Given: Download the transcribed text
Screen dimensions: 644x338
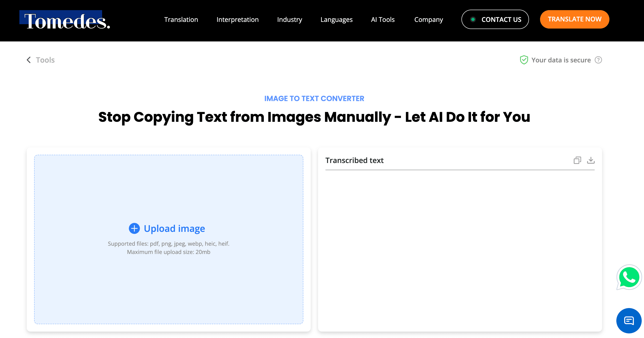Looking at the screenshot, I should (591, 160).
